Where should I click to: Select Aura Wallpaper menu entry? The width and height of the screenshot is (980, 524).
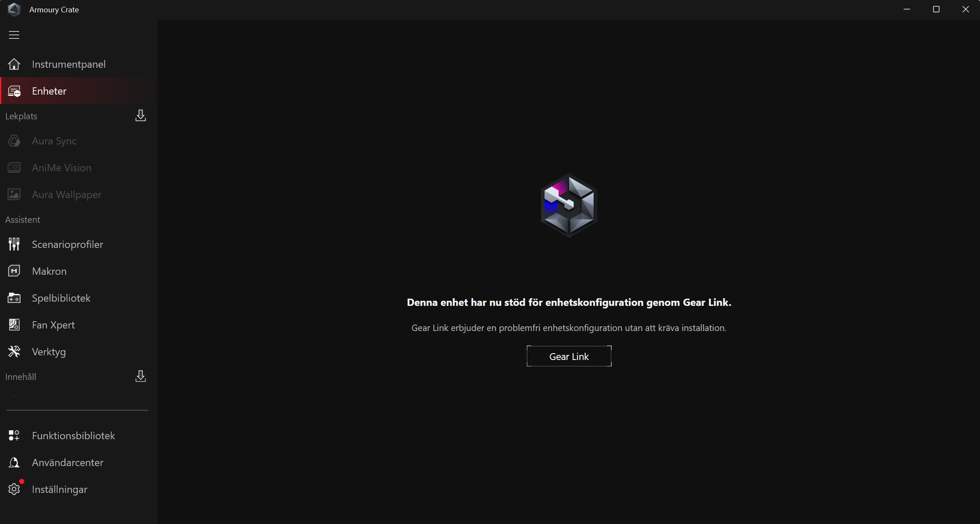click(x=66, y=195)
